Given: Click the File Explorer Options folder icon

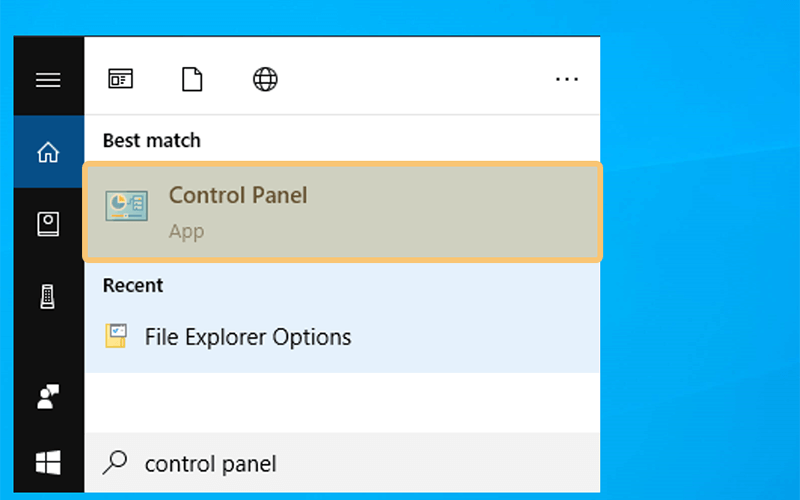Looking at the screenshot, I should 116,336.
